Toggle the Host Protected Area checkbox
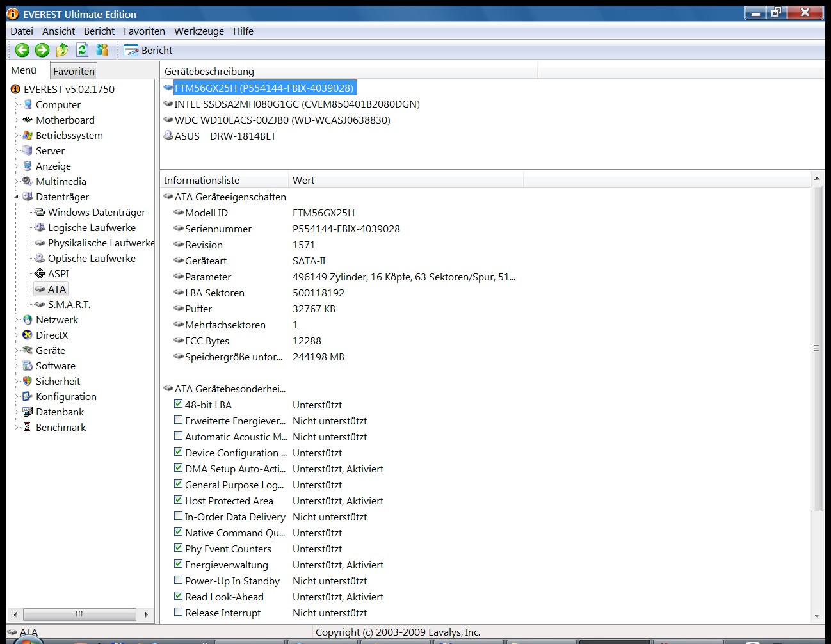Image resolution: width=831 pixels, height=644 pixels. tap(179, 500)
